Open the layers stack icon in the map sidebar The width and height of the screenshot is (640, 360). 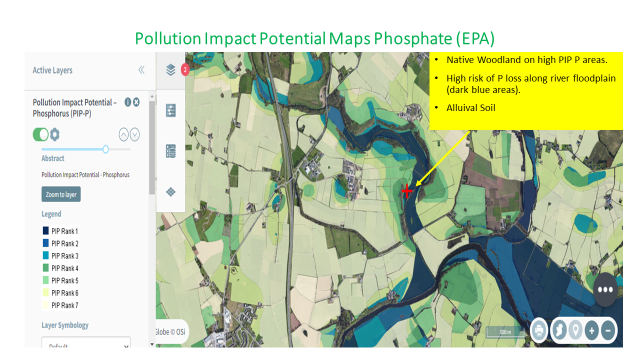point(171,70)
